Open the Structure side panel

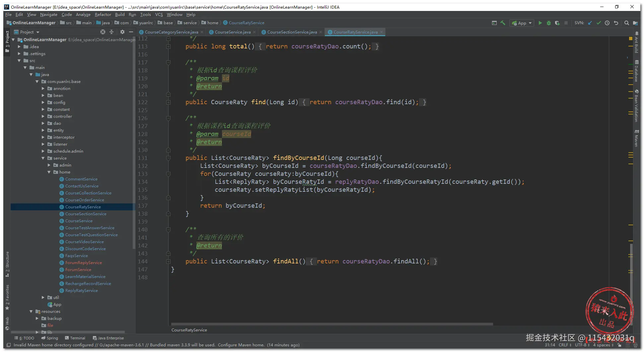pos(7,264)
